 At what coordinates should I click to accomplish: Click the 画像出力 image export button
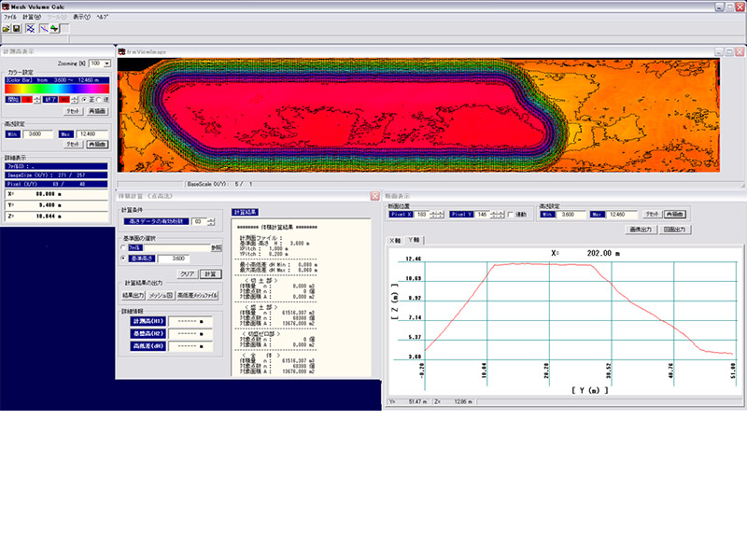pyautogui.click(x=641, y=228)
